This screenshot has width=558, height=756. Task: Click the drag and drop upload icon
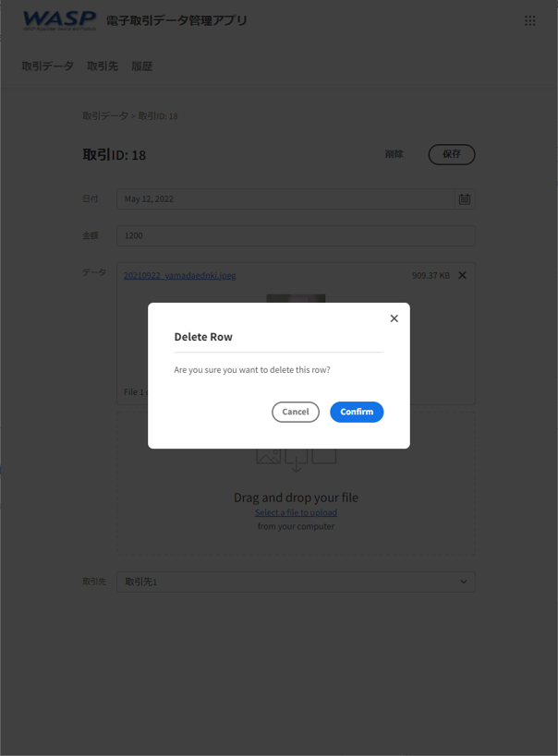point(296,460)
